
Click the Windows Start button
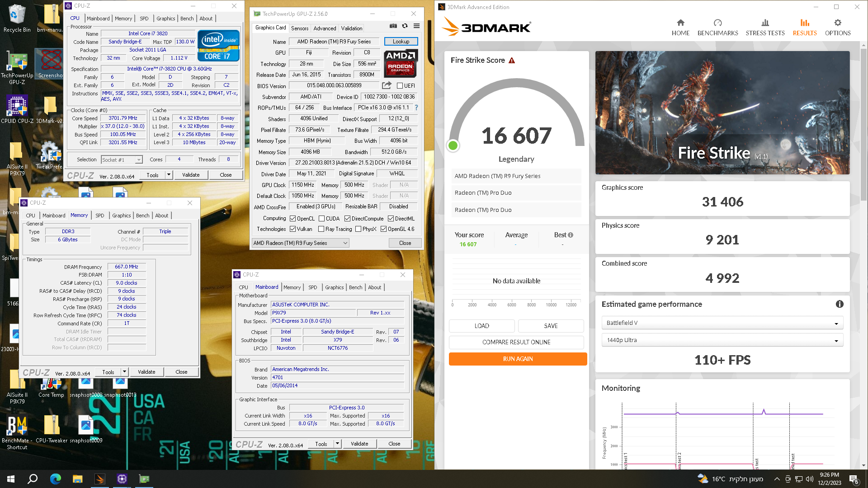(x=11, y=479)
